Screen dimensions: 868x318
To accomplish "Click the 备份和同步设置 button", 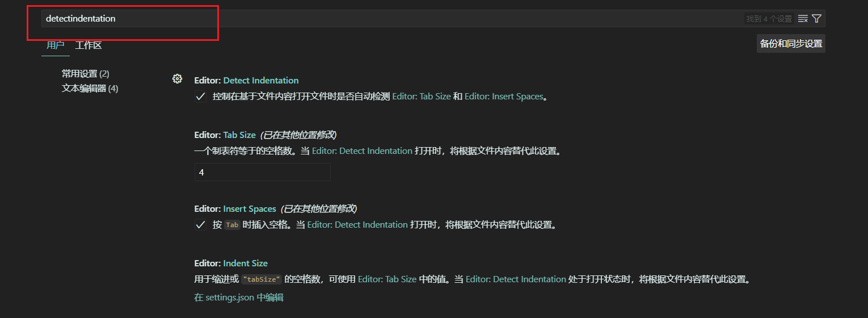I will click(x=791, y=44).
